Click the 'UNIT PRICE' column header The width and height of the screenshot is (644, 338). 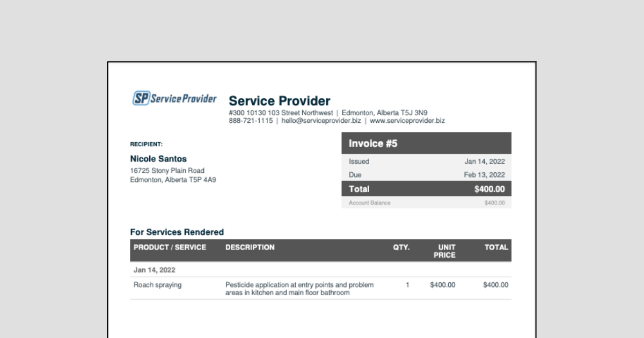[444, 251]
